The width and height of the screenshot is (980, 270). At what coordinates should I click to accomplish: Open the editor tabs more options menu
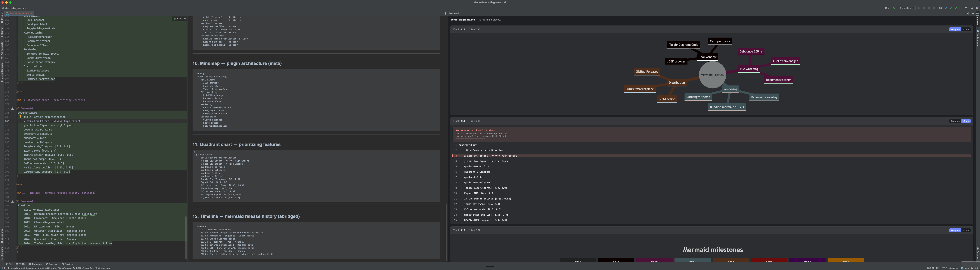click(445, 13)
